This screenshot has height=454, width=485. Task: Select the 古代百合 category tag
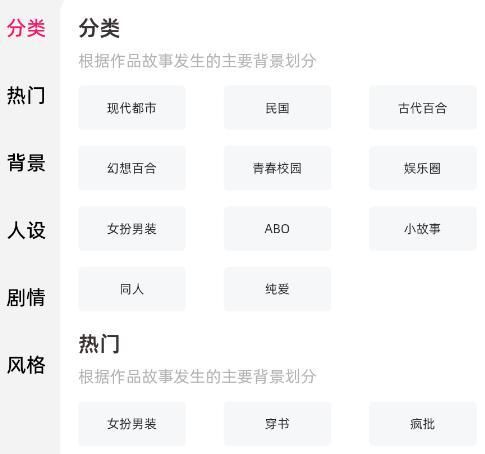[423, 108]
